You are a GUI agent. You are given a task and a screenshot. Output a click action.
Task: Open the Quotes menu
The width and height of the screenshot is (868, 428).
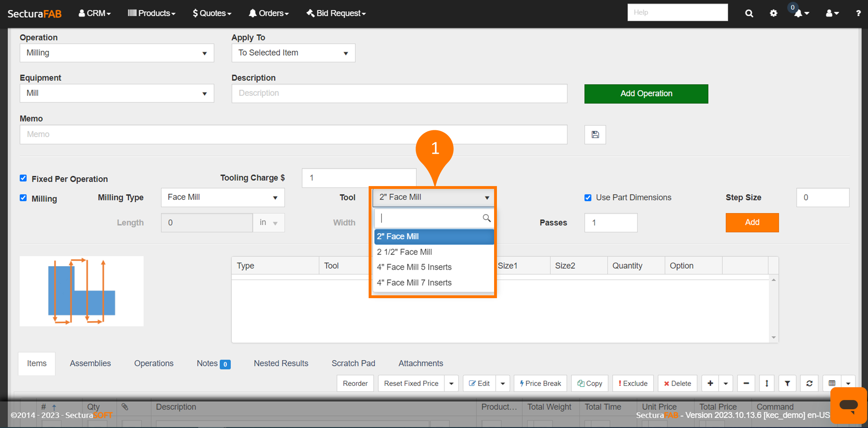click(x=212, y=13)
